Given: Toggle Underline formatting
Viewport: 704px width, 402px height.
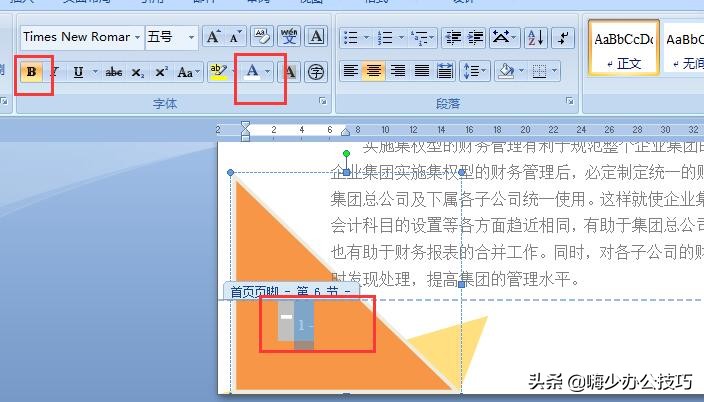Looking at the screenshot, I should pos(79,72).
